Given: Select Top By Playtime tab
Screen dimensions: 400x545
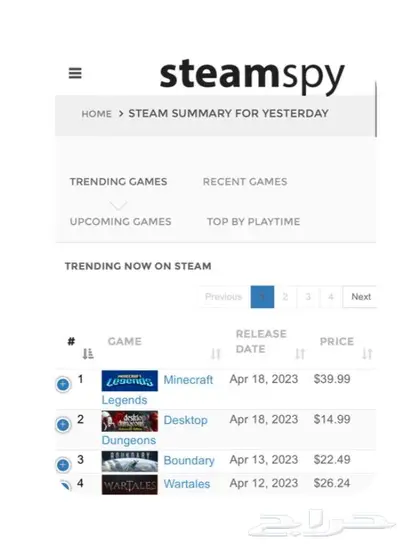Looking at the screenshot, I should (x=253, y=222).
